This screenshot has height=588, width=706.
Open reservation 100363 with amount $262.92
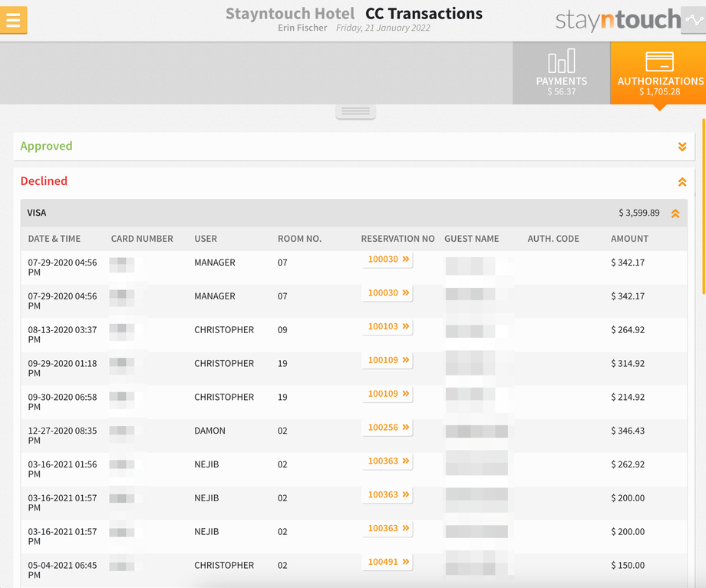[388, 461]
